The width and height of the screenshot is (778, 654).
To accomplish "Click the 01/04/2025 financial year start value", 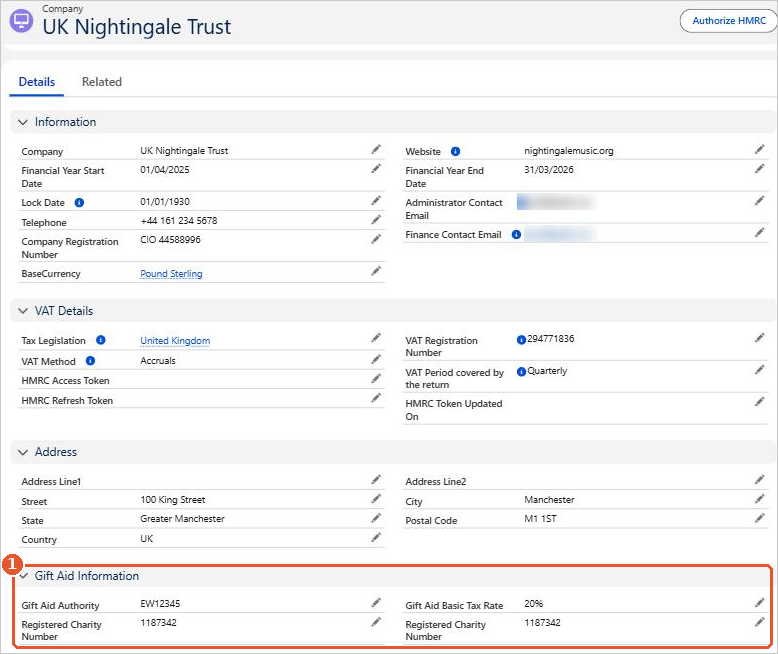I will coord(165,169).
